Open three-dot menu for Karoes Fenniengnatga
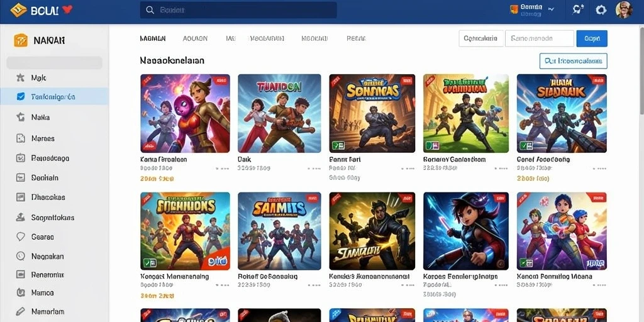 pyautogui.click(x=501, y=285)
